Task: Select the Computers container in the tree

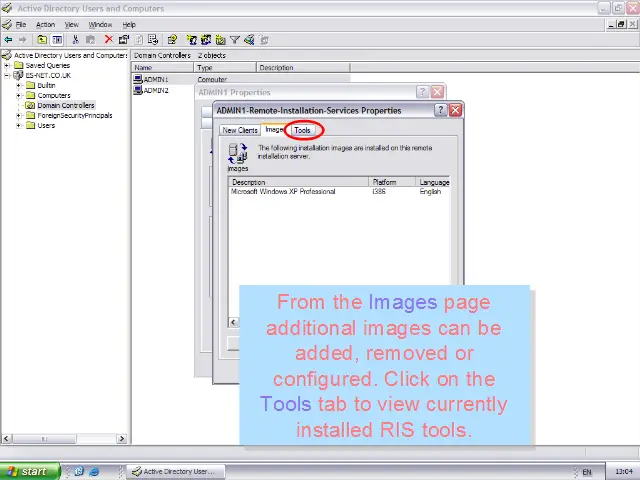Action: 54,95
